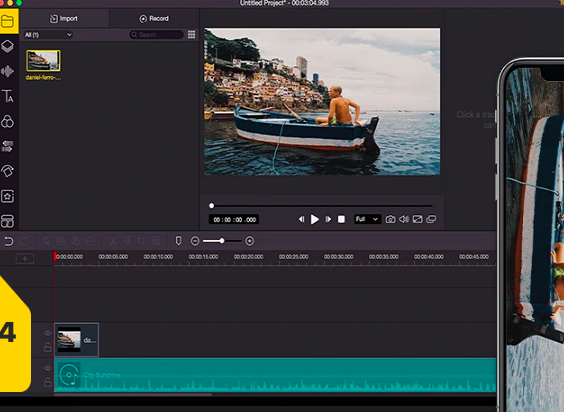Open the Full preview quality dropdown

[367, 219]
